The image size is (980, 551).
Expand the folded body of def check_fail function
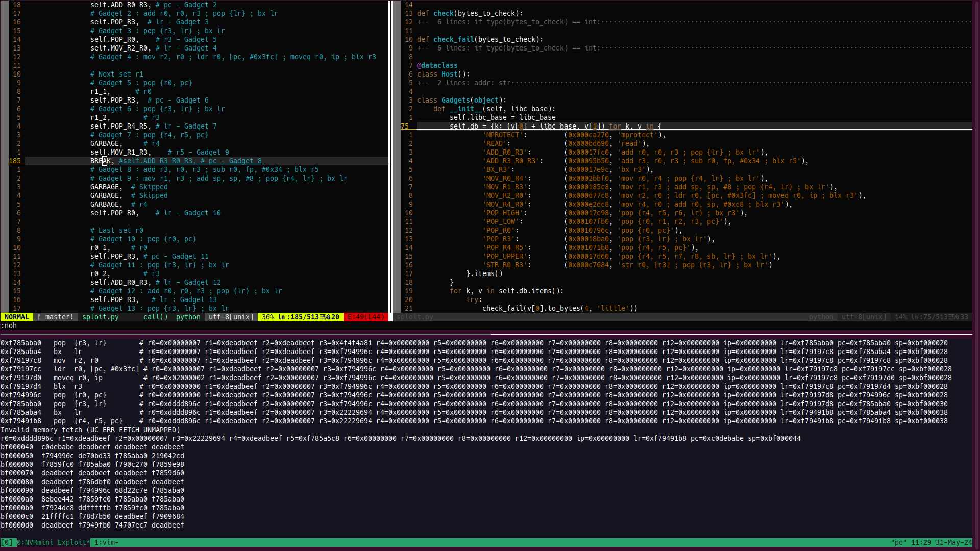pyautogui.click(x=694, y=48)
